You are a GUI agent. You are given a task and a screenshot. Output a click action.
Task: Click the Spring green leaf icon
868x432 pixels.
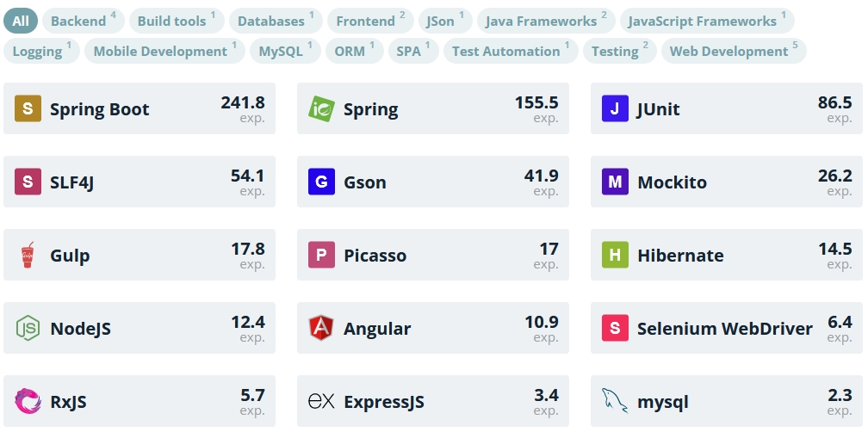click(322, 109)
